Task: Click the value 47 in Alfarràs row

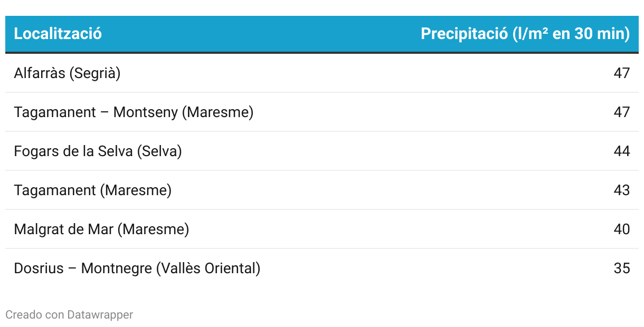Action: pyautogui.click(x=622, y=73)
